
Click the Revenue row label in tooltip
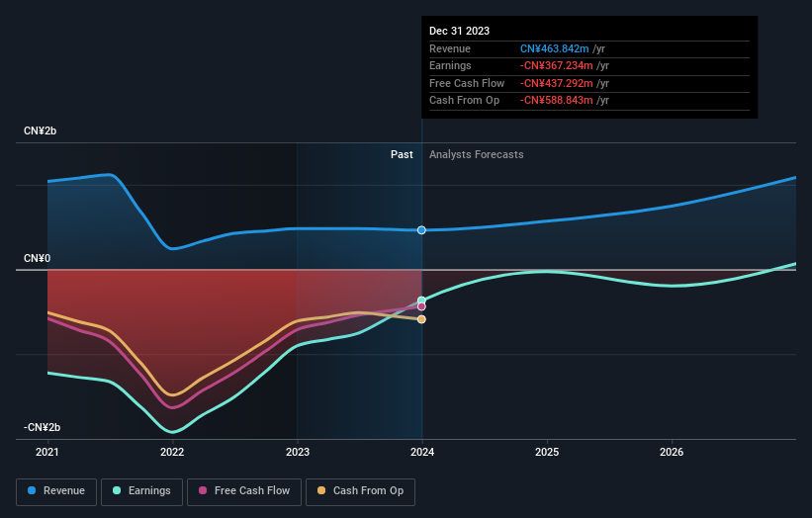pos(450,48)
